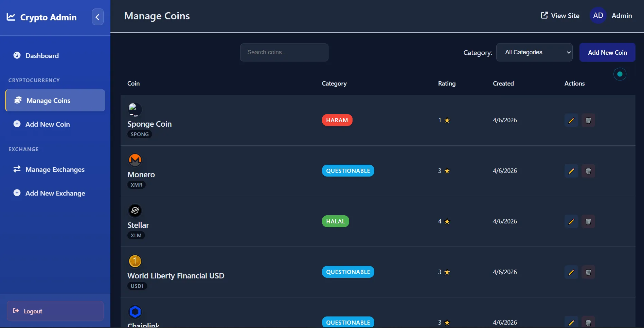Open the View Site link
Image resolution: width=644 pixels, height=328 pixels.
tap(560, 16)
